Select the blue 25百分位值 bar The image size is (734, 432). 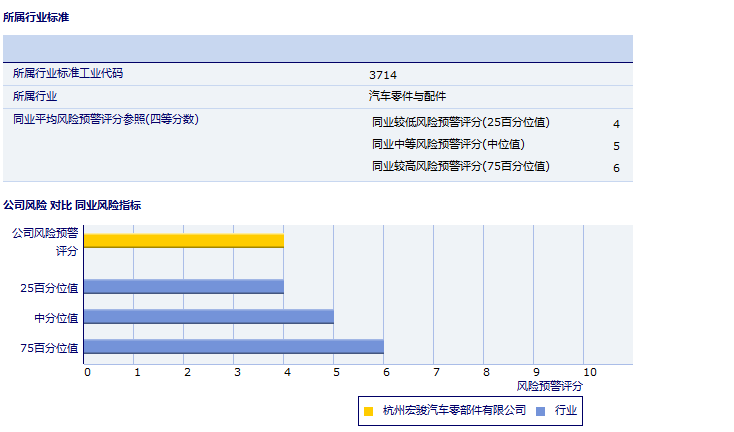tap(184, 287)
